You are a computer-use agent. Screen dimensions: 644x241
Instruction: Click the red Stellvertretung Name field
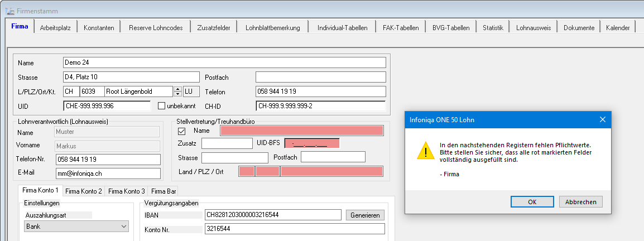[x=302, y=131]
